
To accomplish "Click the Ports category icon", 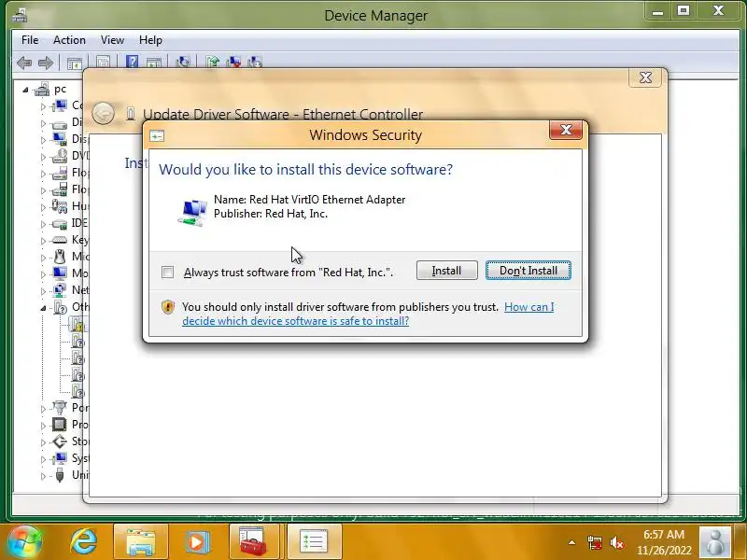I will click(x=60, y=408).
